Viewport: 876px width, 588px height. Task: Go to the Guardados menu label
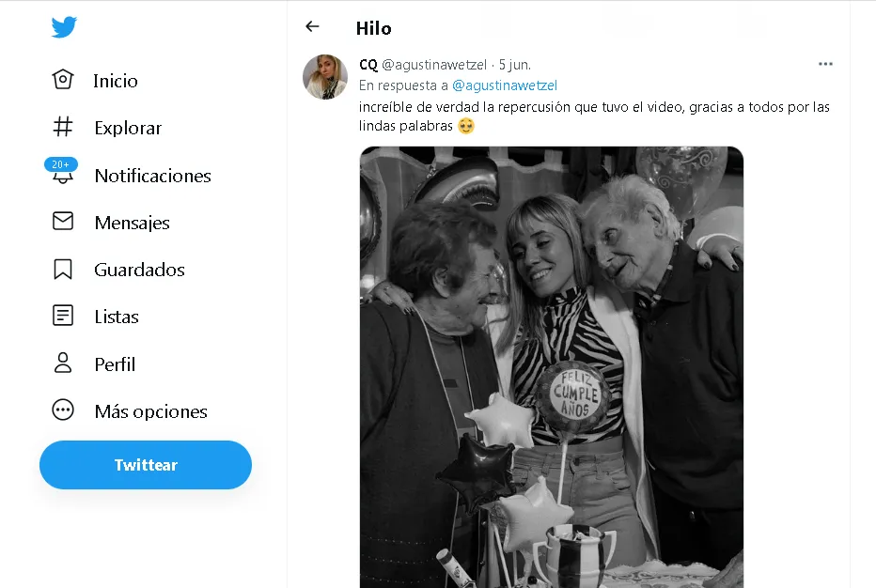coord(139,270)
